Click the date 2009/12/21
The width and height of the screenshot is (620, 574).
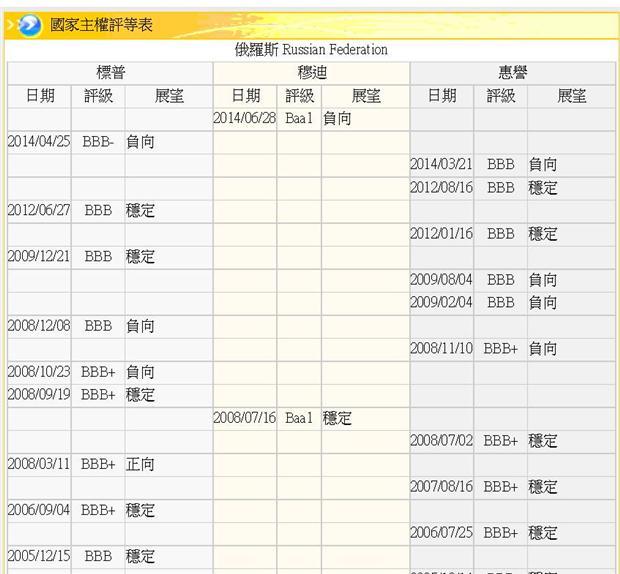[x=39, y=257]
